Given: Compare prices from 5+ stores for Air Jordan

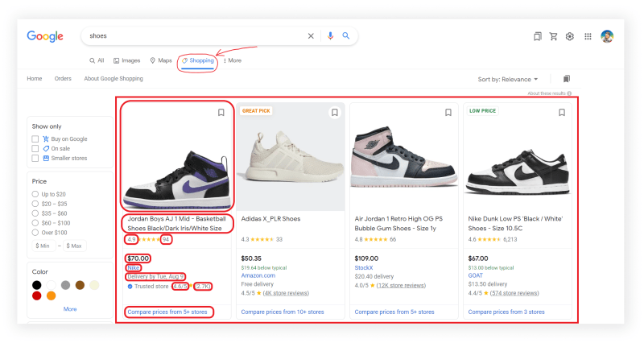Looking at the screenshot, I should point(394,312).
